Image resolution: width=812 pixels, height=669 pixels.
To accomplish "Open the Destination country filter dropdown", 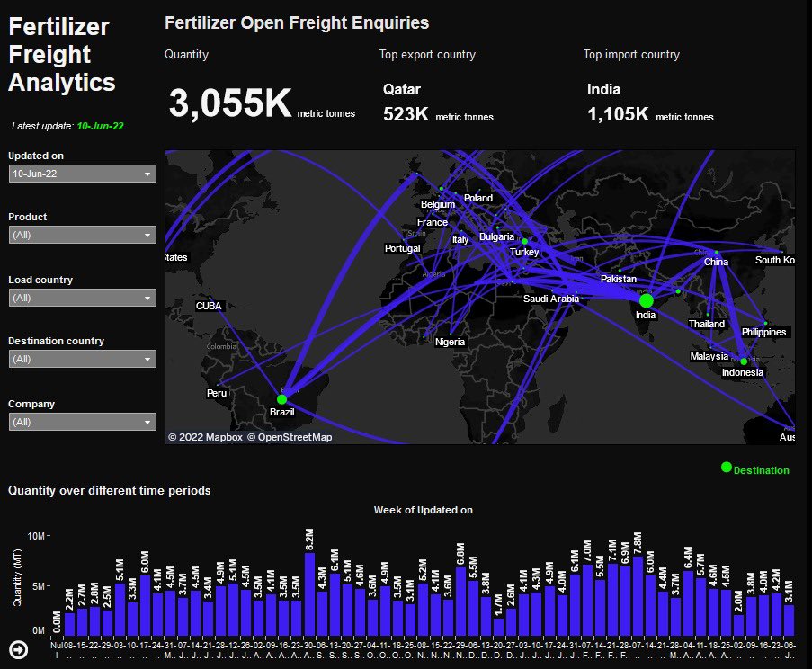I will point(83,359).
